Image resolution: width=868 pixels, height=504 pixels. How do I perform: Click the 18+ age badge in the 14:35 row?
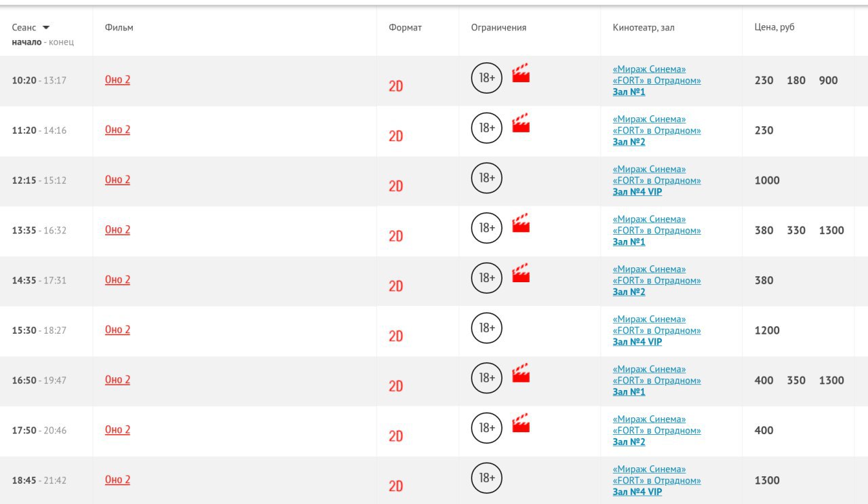coord(487,278)
